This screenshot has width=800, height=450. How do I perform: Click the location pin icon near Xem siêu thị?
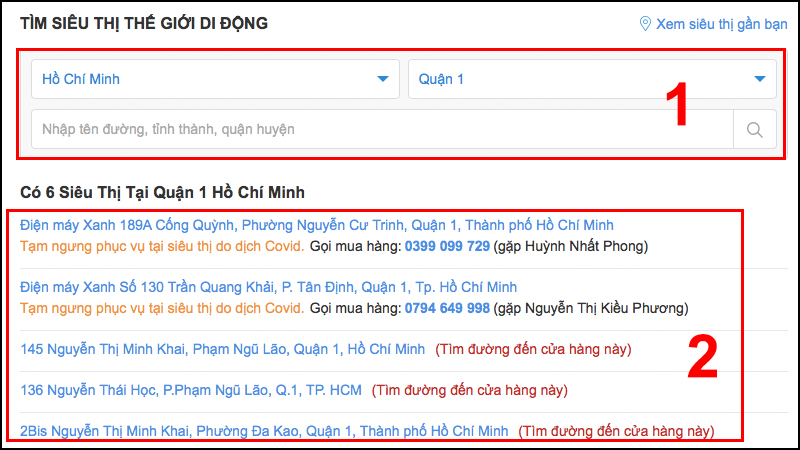(645, 23)
